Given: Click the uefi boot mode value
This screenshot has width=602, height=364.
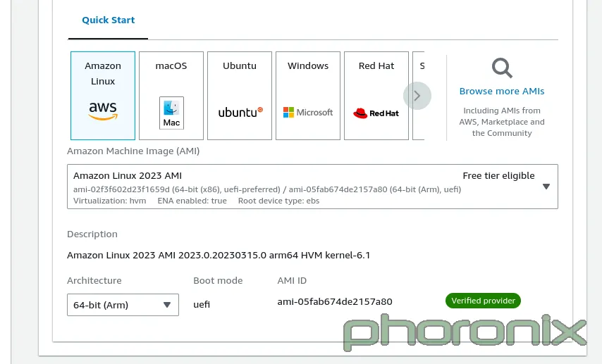Looking at the screenshot, I should click(x=202, y=305).
